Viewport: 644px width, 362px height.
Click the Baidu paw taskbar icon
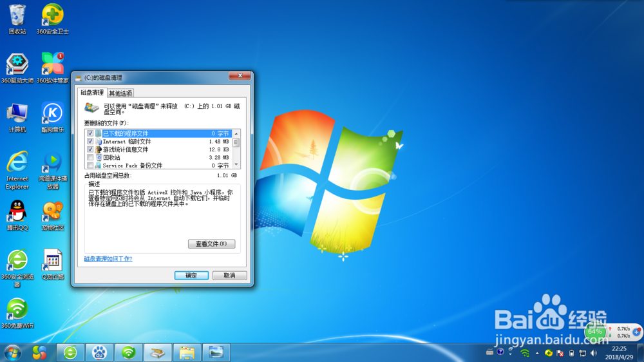click(99, 352)
